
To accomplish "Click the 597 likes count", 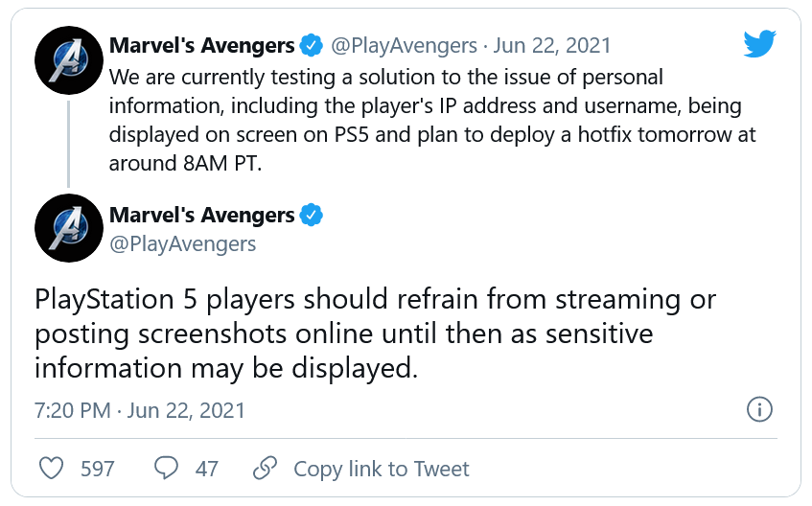I will coord(98,469).
